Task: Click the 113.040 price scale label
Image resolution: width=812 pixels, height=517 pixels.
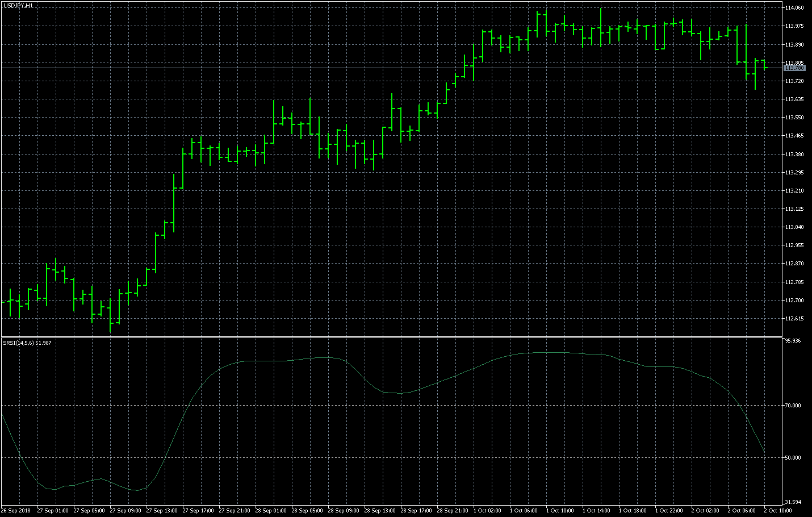Action: [794, 227]
